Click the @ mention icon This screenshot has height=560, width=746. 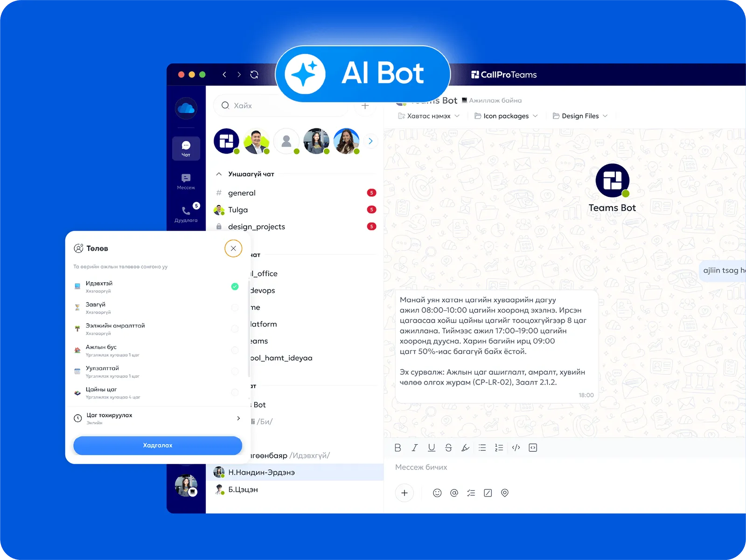tap(454, 493)
